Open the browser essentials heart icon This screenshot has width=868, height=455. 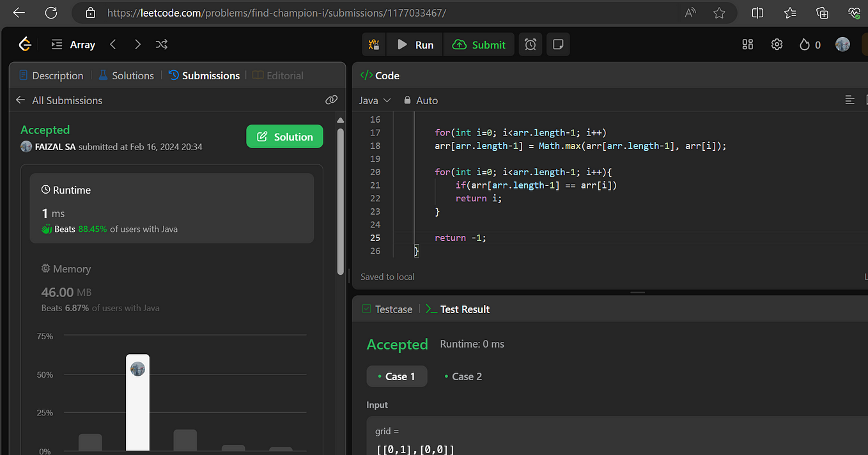855,13
